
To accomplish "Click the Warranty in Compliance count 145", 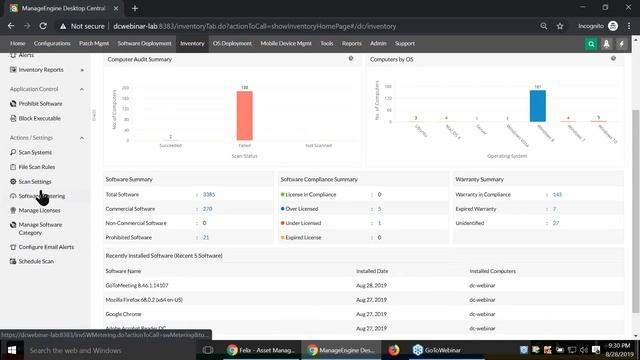I will tap(557, 195).
